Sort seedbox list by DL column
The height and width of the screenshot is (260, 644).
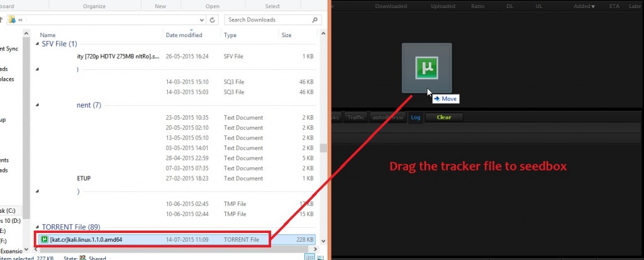coord(509,6)
